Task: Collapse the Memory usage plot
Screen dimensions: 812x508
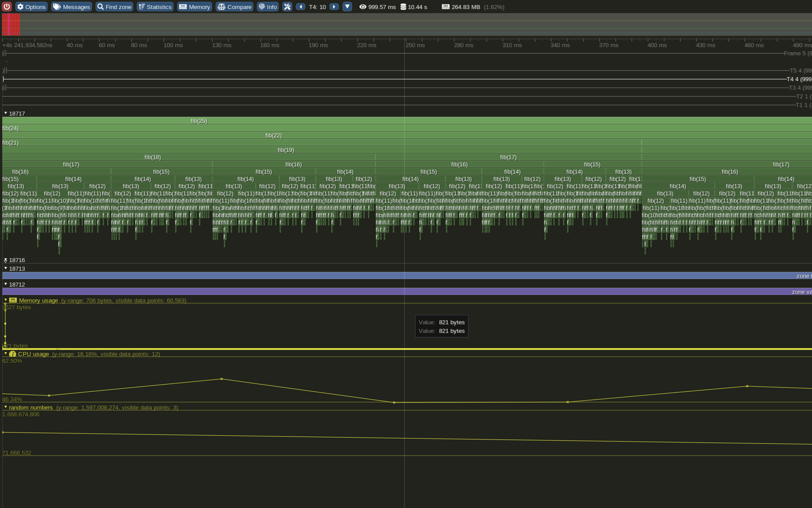Action: (x=6, y=300)
